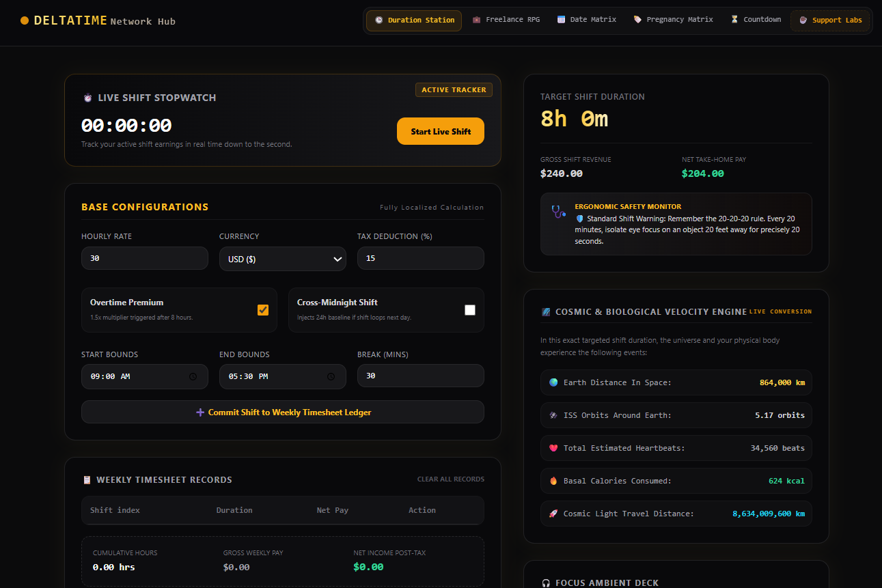Click the DELTATIME orange dot logo
Screen dimensions: 882x588
click(25, 20)
